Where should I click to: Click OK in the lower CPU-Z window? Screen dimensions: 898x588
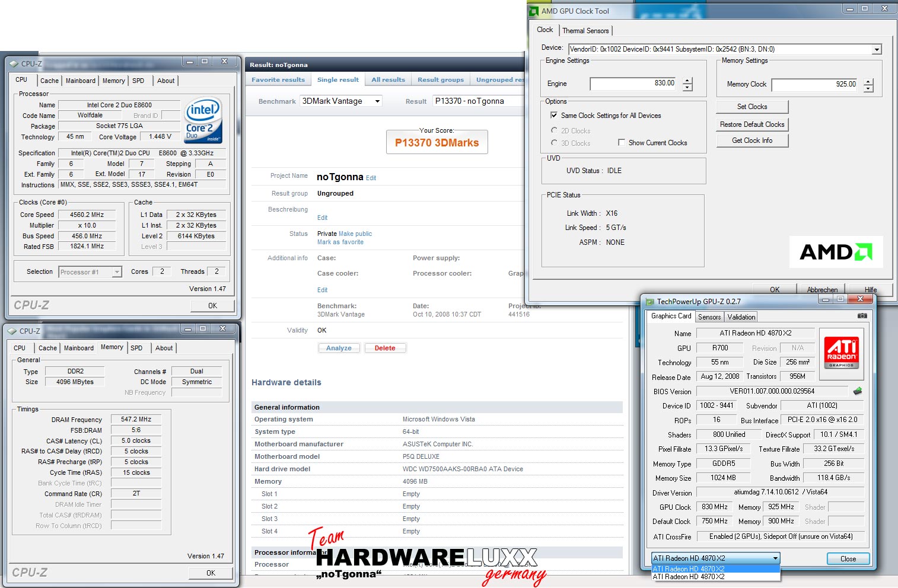click(211, 573)
